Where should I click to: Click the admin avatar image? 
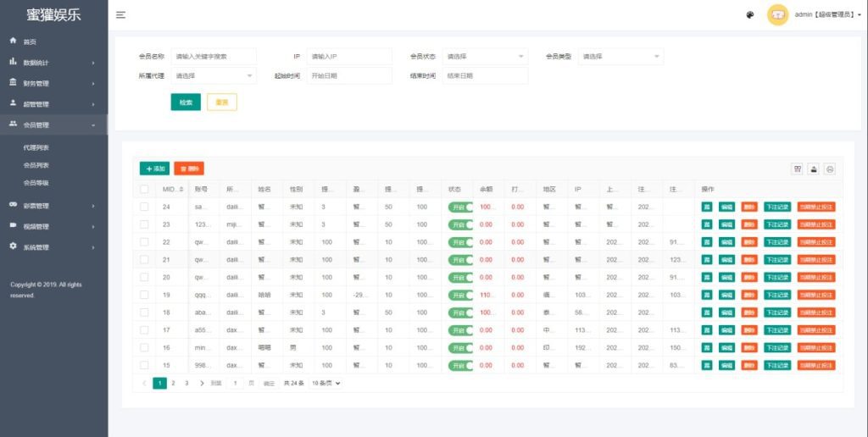(777, 15)
